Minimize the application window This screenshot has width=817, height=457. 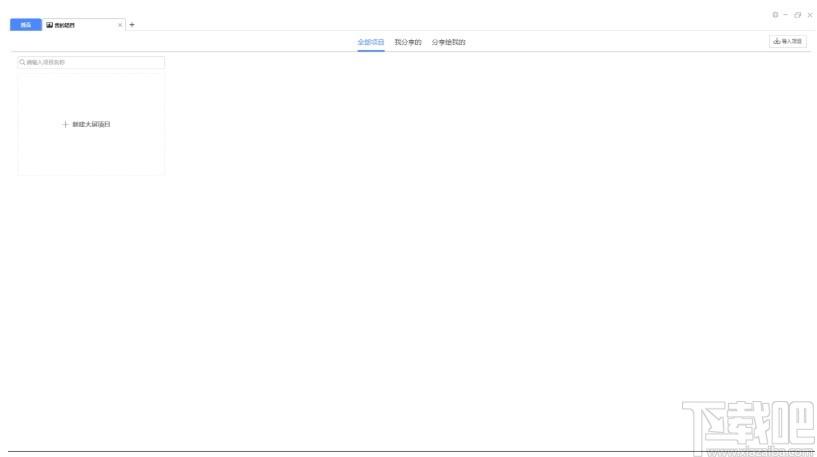786,15
